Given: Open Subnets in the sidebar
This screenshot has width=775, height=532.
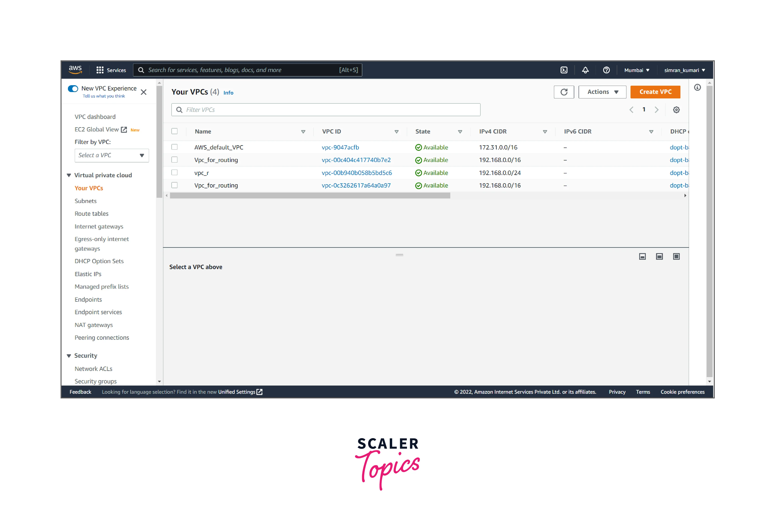Looking at the screenshot, I should coord(85,201).
